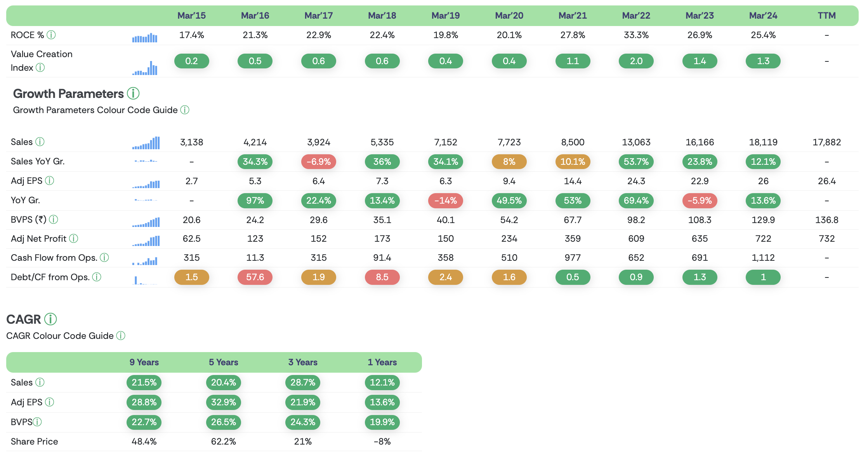Open Value Creation Index info icon

pos(40,68)
